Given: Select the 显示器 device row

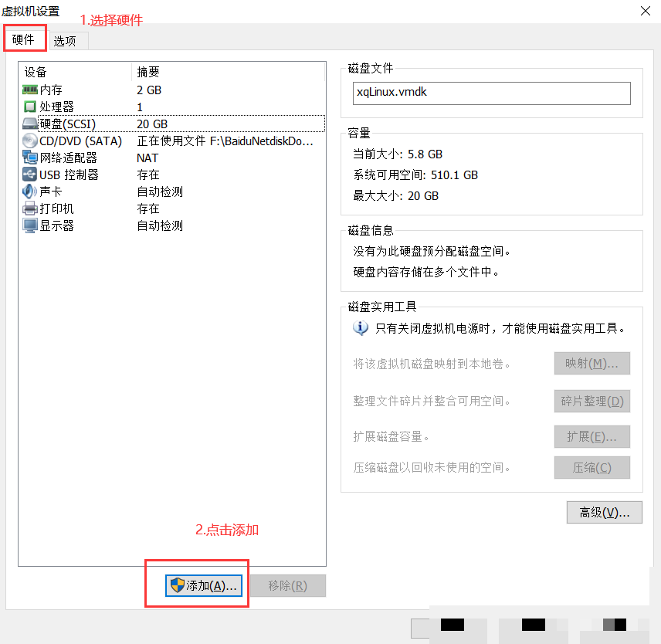Looking at the screenshot, I should (x=173, y=225).
